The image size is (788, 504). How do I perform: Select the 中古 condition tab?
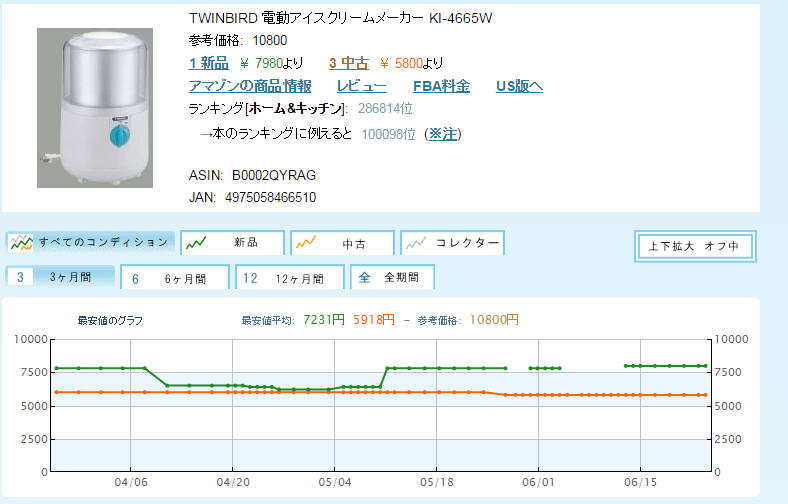(x=342, y=243)
